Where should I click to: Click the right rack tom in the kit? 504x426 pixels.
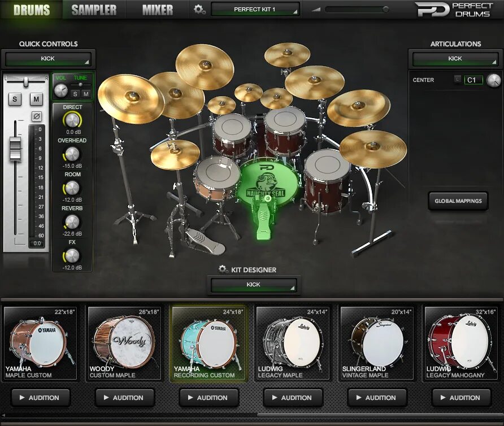[x=285, y=129]
